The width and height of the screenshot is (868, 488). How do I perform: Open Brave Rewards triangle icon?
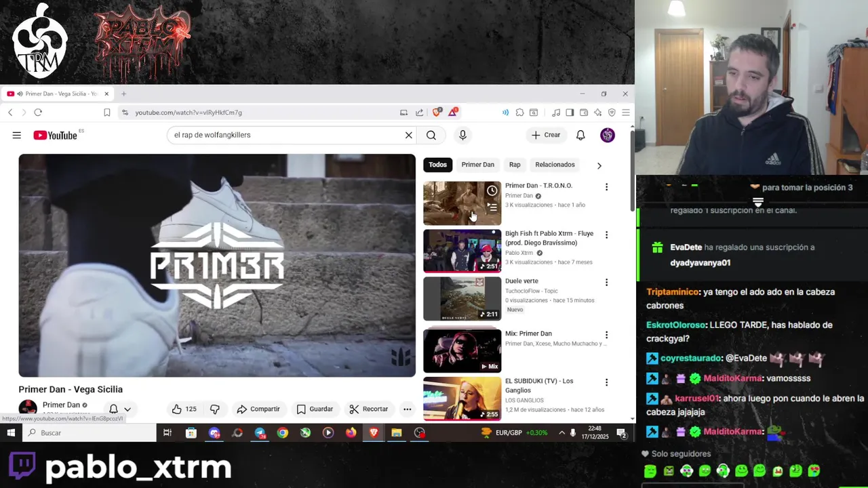coord(452,112)
